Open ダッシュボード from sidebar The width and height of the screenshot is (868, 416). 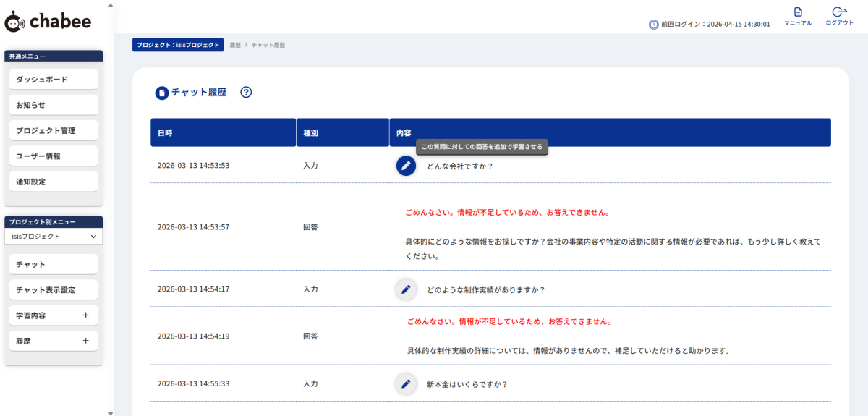[x=54, y=80]
